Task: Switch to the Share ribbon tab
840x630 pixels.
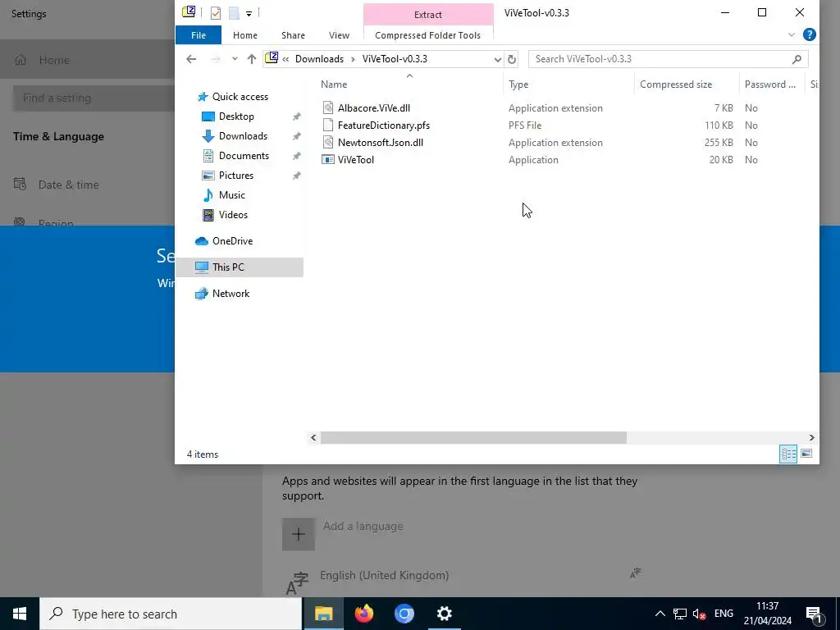Action: pyautogui.click(x=293, y=34)
